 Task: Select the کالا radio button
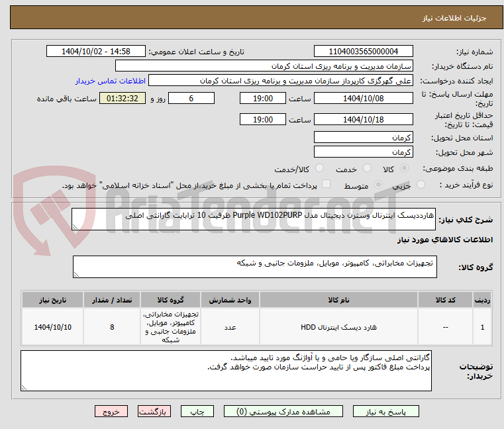click(405, 168)
